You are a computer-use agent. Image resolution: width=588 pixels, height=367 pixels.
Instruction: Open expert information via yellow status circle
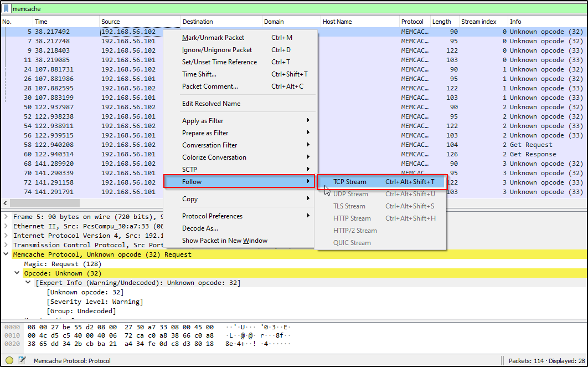point(9,361)
